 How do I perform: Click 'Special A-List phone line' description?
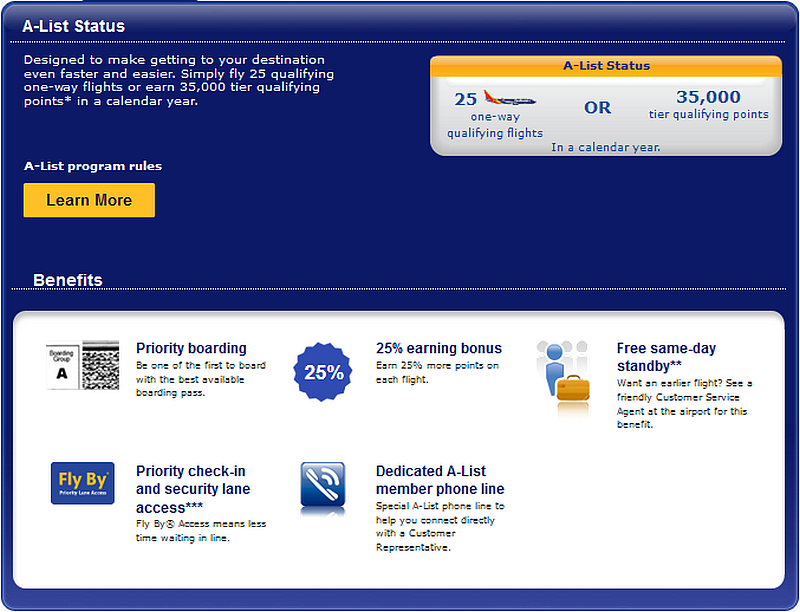click(x=440, y=527)
